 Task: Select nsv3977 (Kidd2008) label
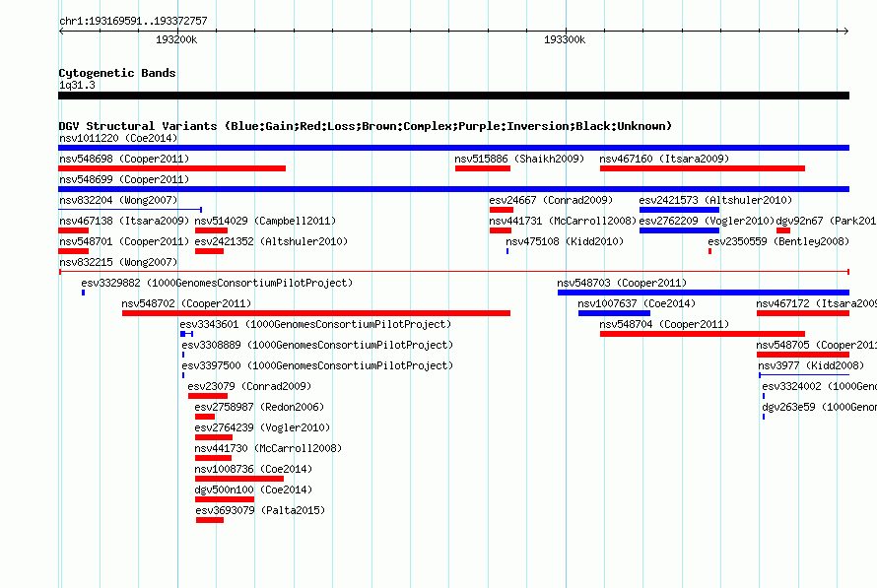pyautogui.click(x=811, y=365)
